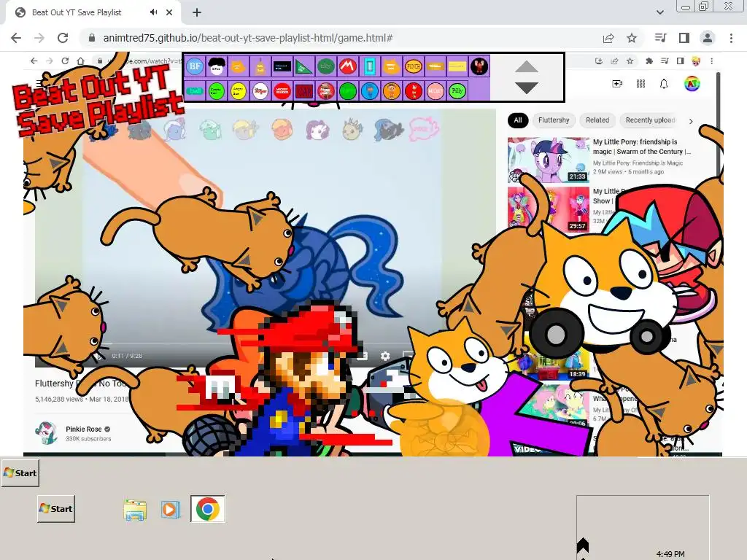The height and width of the screenshot is (560, 747).
Task: Click the animtred75.github.io address bar
Action: pyautogui.click(x=248, y=38)
